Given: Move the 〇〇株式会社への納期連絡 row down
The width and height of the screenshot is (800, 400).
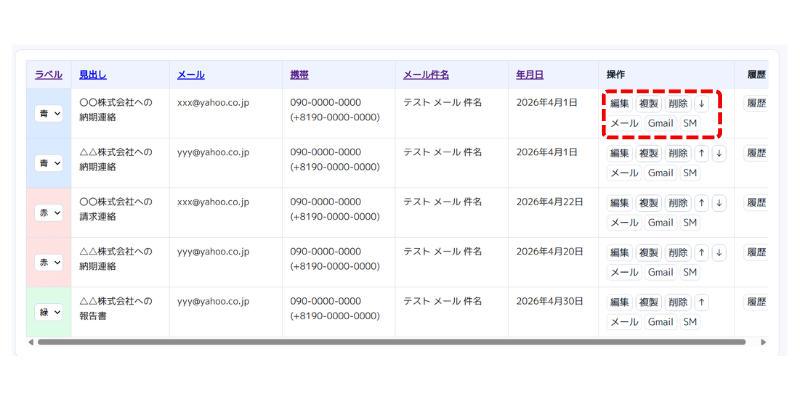Looking at the screenshot, I should coord(701,104).
